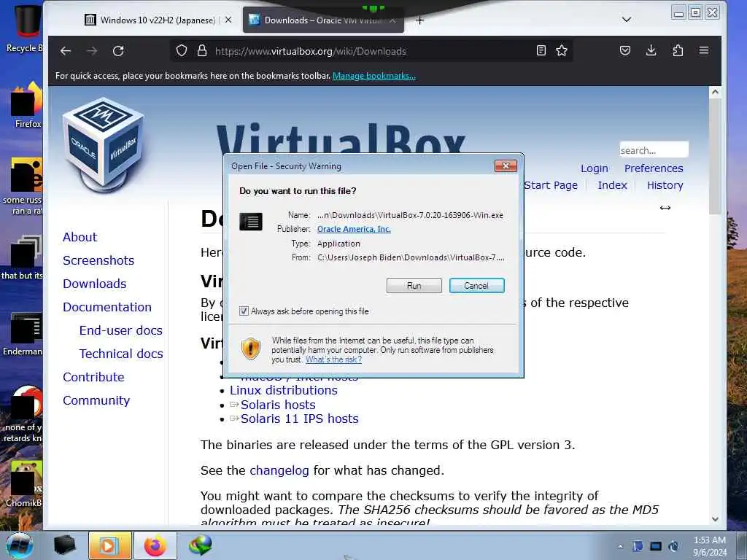The image size is (747, 560).
Task: Go to Start Page in wiki navigation
Action: coord(551,185)
